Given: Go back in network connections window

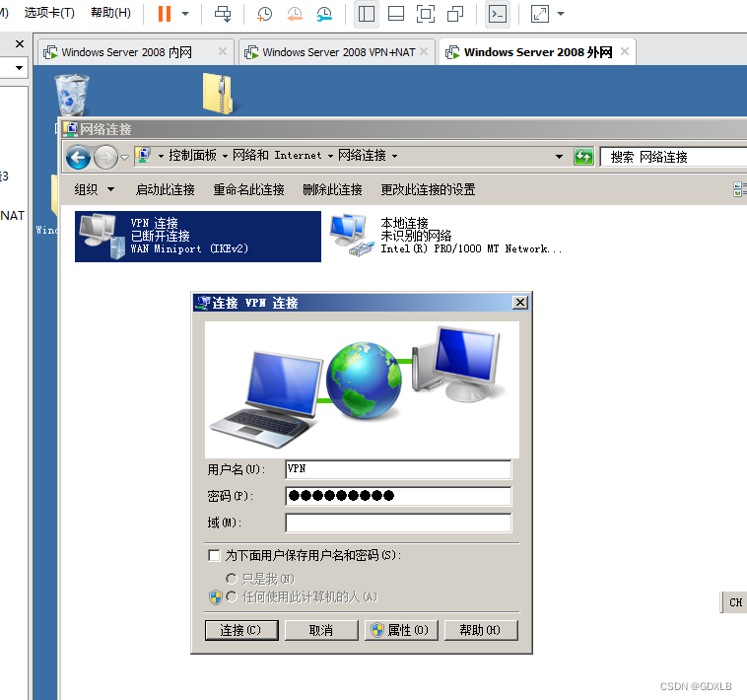Looking at the screenshot, I should (79, 157).
